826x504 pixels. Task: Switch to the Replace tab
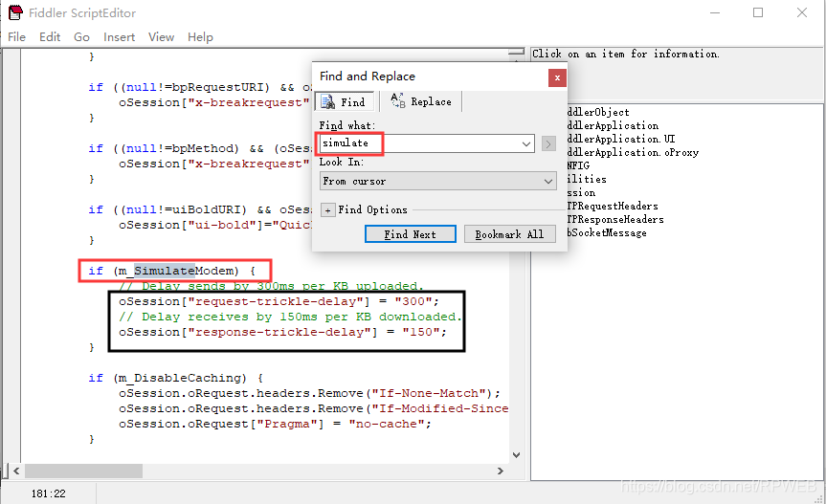[x=421, y=101]
